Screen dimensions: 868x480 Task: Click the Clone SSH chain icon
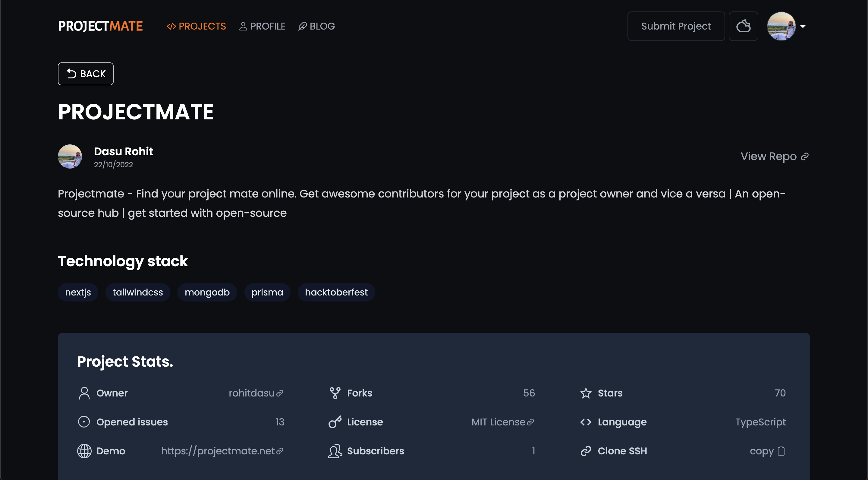click(x=586, y=451)
